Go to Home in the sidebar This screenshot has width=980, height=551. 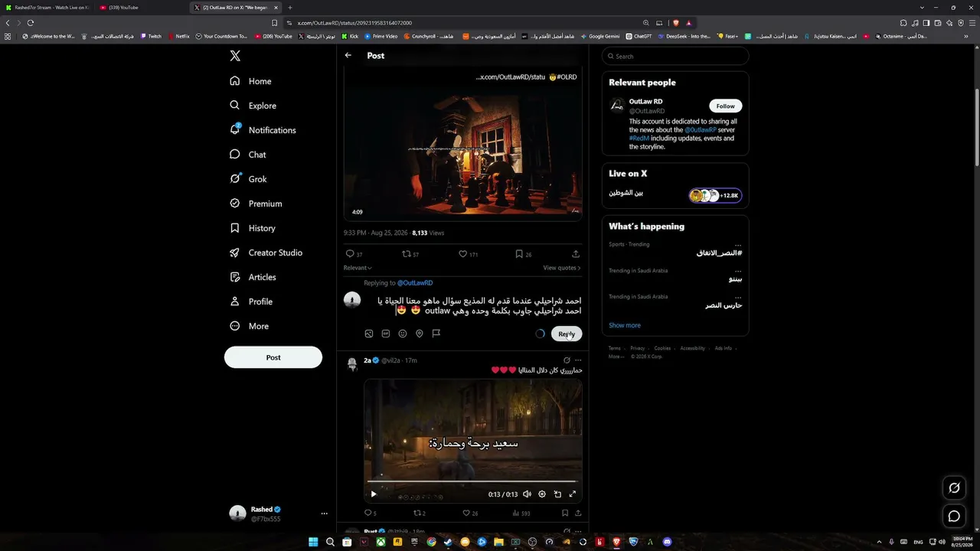[250, 81]
